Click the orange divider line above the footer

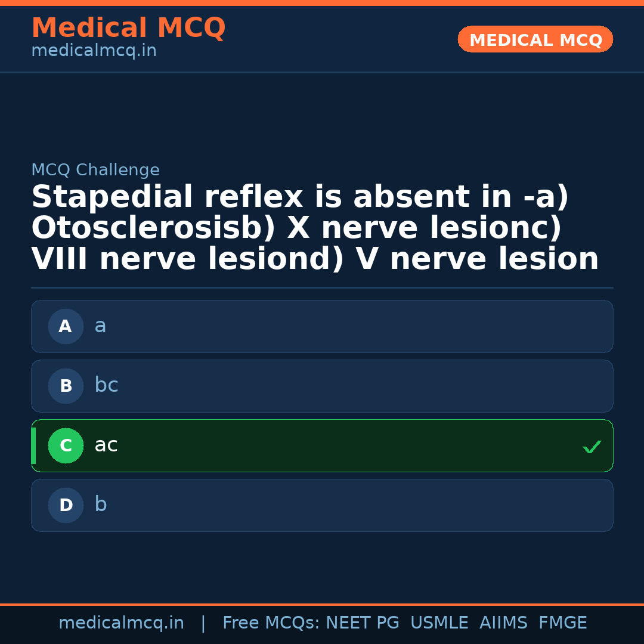[322, 603]
